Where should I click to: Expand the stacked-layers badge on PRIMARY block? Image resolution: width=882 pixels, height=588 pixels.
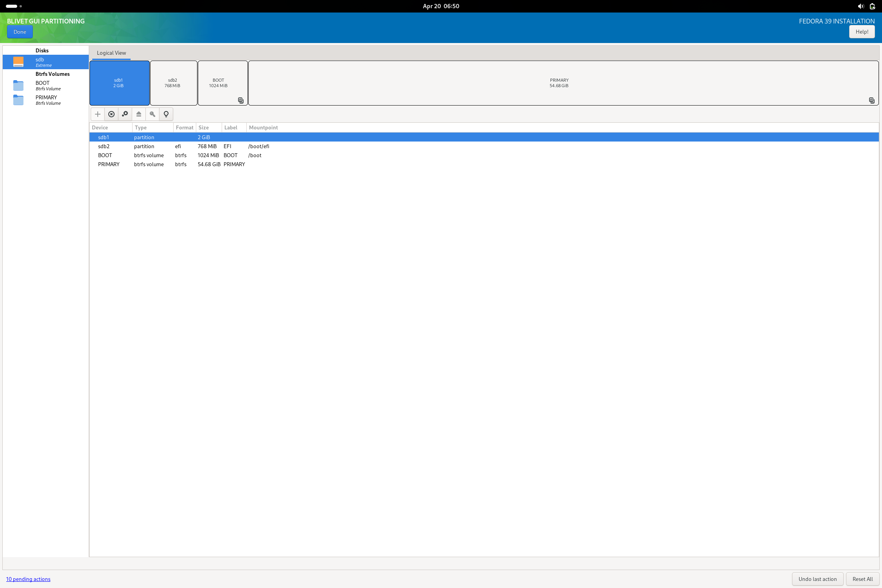(871, 100)
